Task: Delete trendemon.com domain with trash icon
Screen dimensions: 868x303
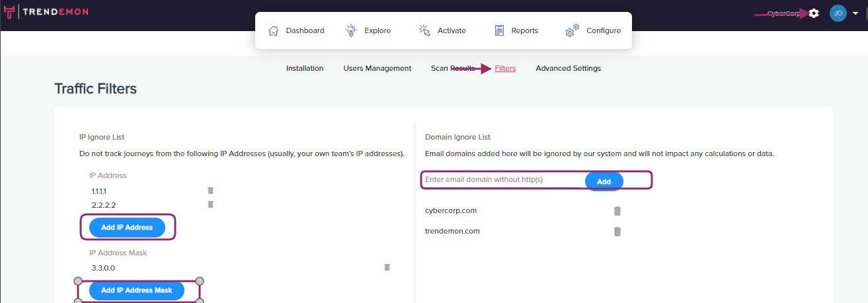Action: (x=617, y=232)
